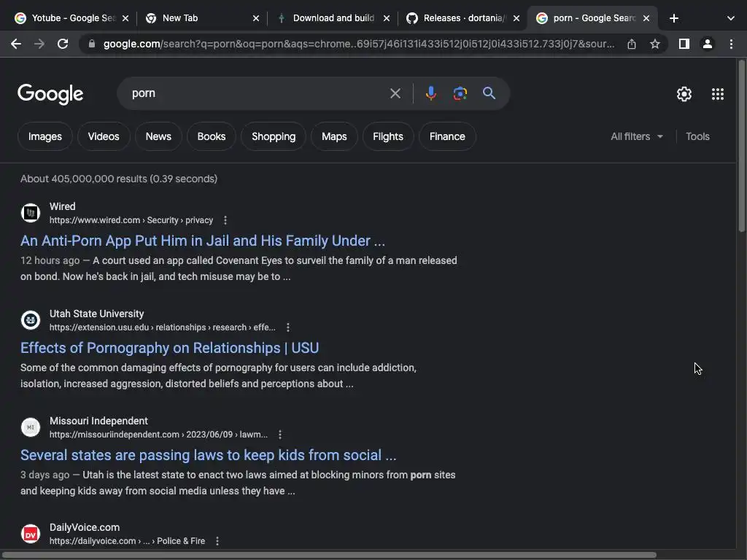Filter results by Images
Screen dimensions: 747x560
click(45, 136)
